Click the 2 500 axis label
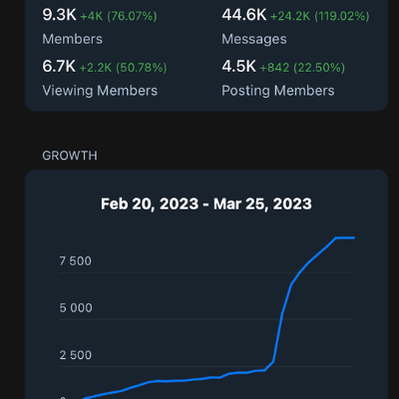Viewport: 399px width, 399px height. coord(75,355)
